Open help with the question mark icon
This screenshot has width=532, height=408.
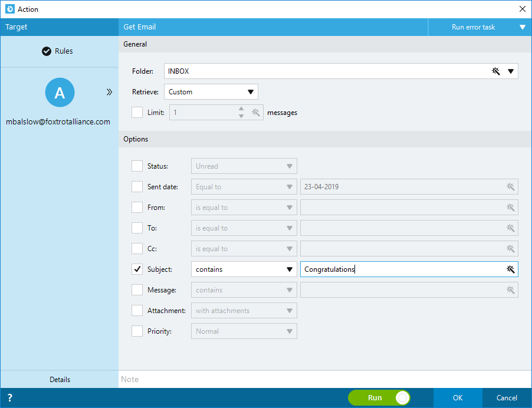(x=10, y=397)
